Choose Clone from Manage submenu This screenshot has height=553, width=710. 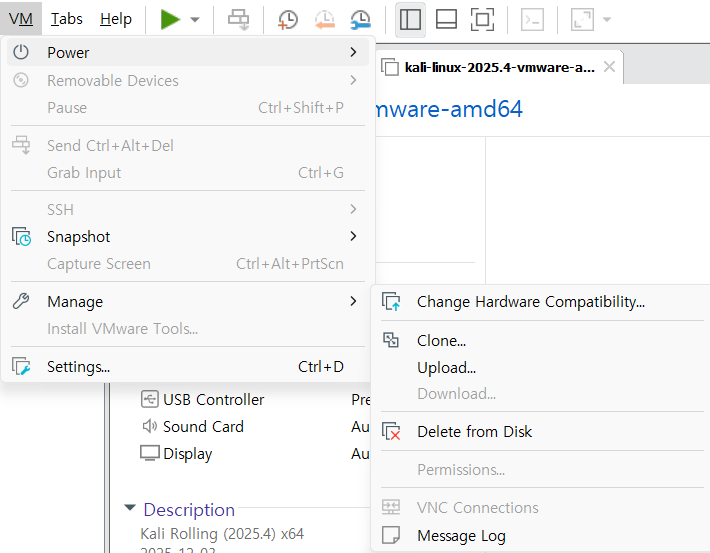[x=540, y=341]
